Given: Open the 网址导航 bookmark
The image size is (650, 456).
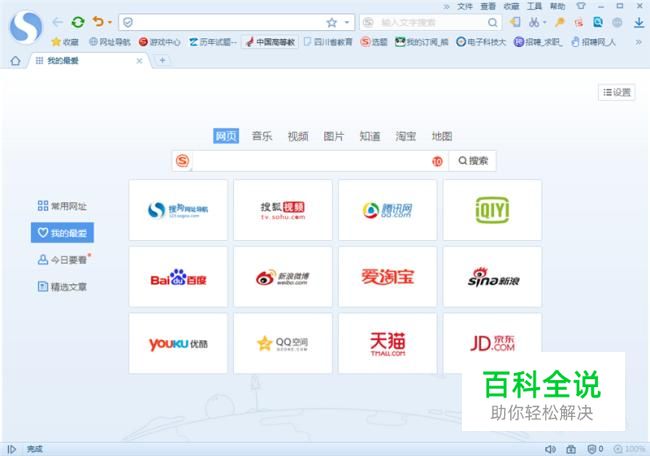Looking at the screenshot, I should pyautogui.click(x=110, y=42).
